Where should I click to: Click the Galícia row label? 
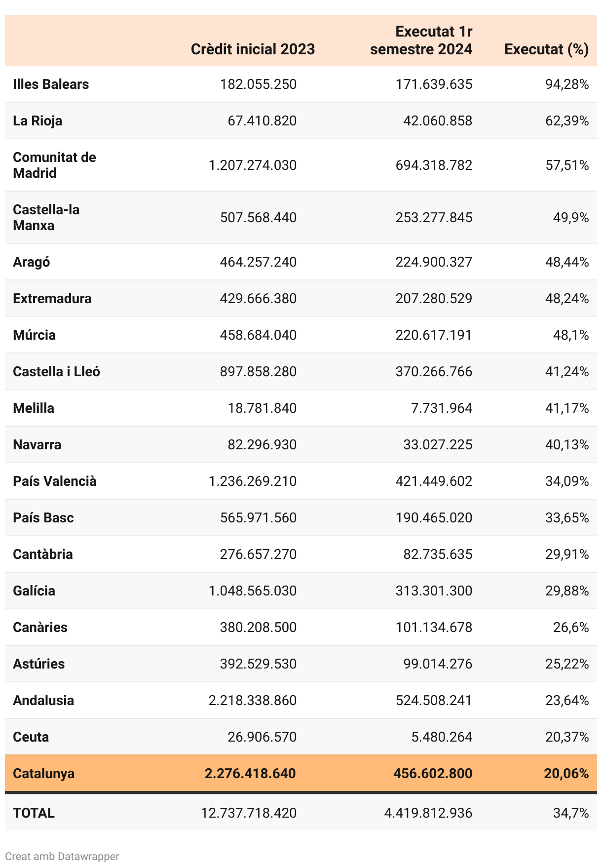(34, 591)
